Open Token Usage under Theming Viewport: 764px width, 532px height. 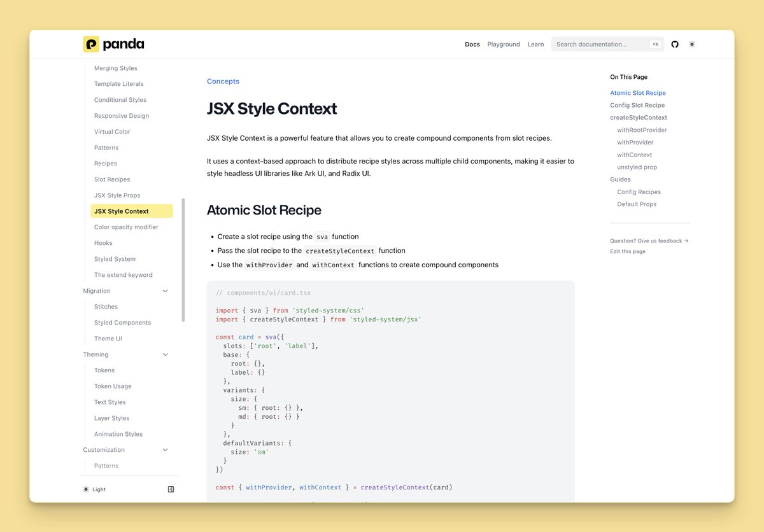(x=113, y=386)
